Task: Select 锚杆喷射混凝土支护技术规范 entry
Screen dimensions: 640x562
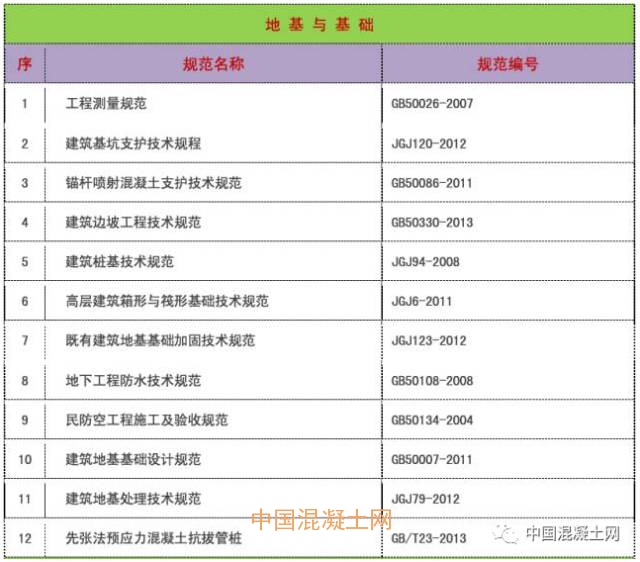Action: [x=153, y=183]
